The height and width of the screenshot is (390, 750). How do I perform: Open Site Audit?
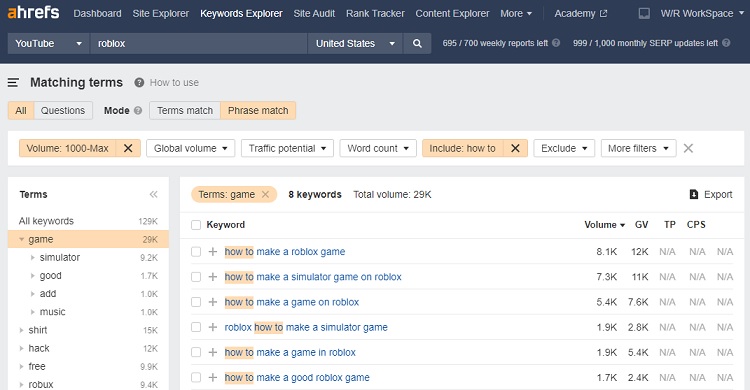pos(314,13)
